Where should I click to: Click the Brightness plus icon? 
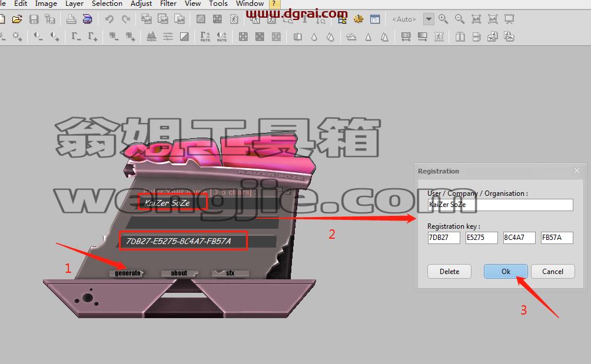[17, 36]
